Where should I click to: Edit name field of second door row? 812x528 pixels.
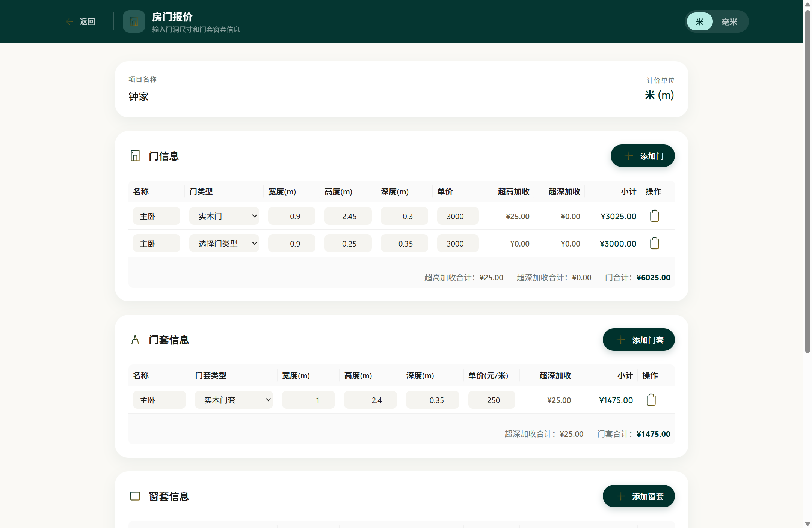coord(157,243)
